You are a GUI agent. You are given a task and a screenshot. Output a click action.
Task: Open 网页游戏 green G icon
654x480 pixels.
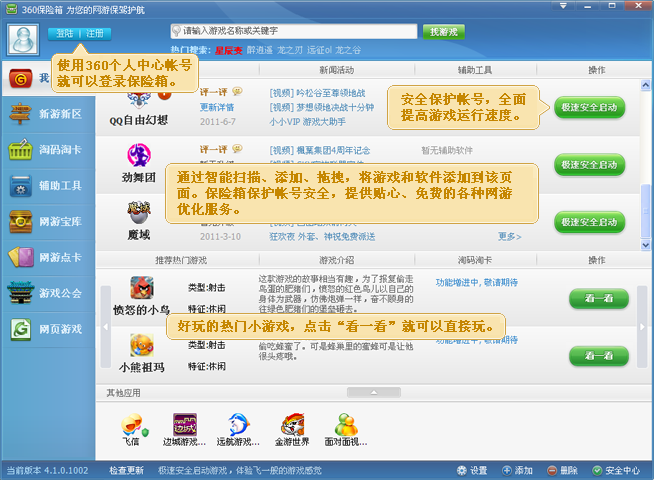[x=20, y=329]
